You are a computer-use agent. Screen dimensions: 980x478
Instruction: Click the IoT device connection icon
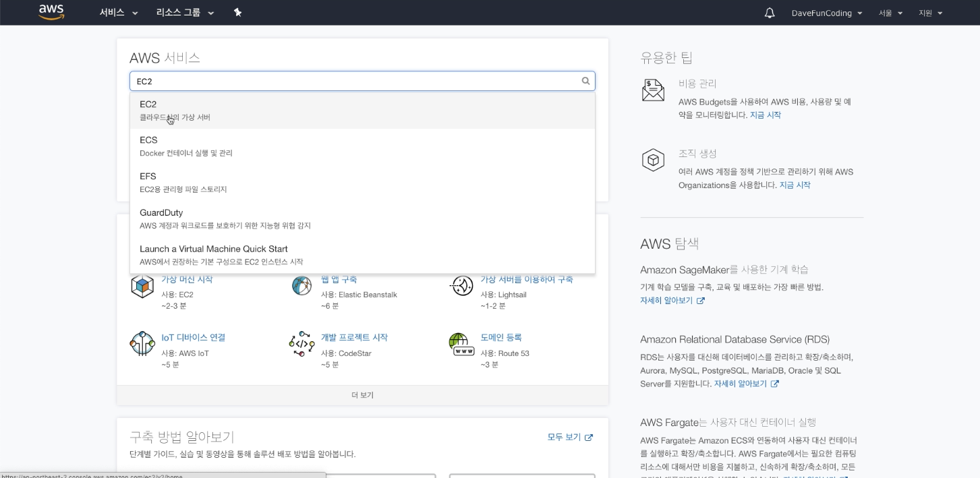click(142, 344)
